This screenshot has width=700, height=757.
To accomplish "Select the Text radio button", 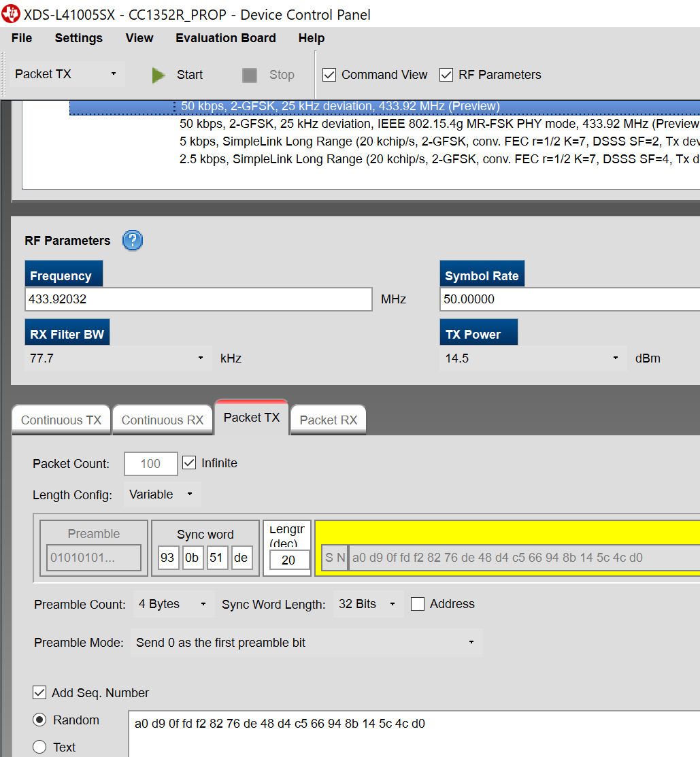I will [x=39, y=747].
